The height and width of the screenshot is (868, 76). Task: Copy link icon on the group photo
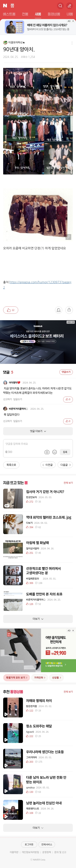tap(68, 237)
